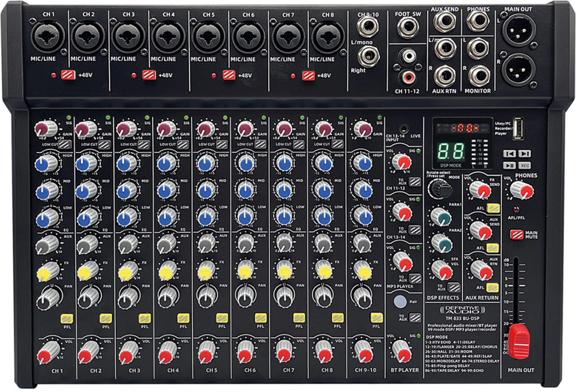Click the CH 13-14 VOL knob
Image resolution: width=576 pixels, height=392 pixels.
402,212
